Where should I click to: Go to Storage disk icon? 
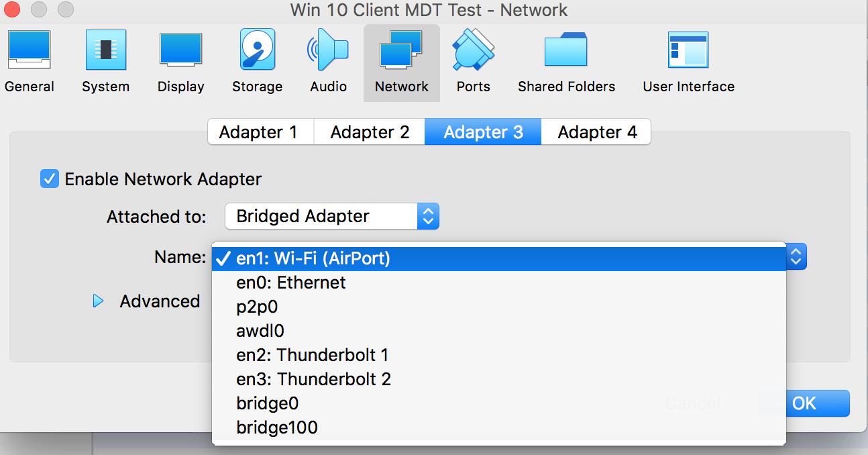tap(257, 50)
